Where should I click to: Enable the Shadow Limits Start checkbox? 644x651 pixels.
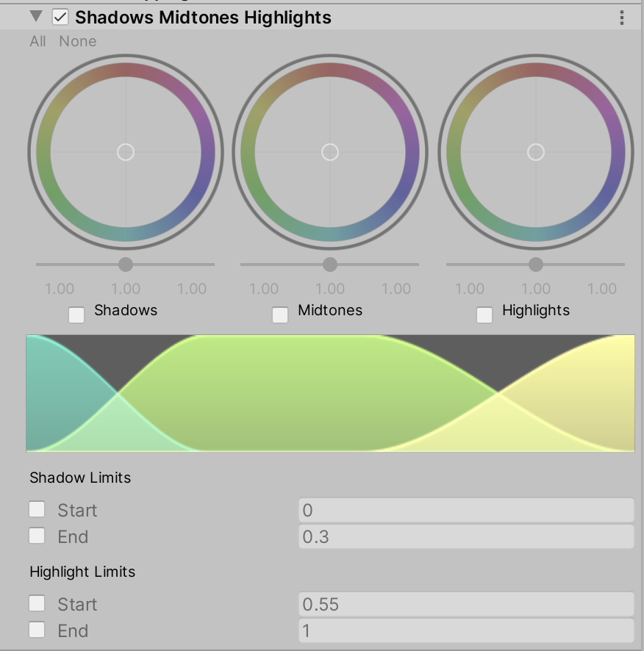point(37,509)
